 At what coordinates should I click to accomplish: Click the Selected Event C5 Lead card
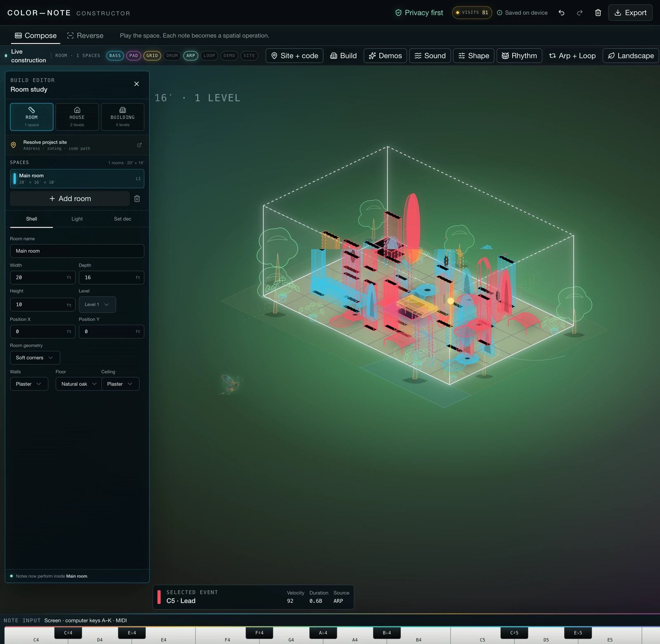(253, 597)
